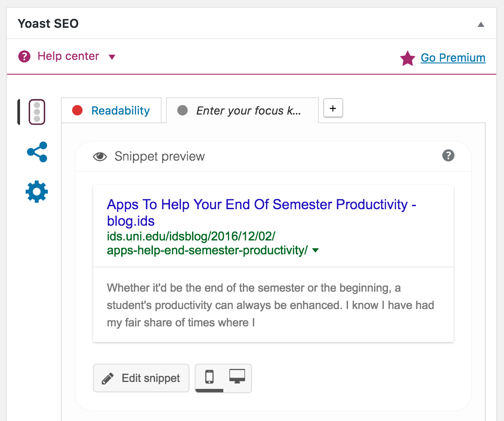Image resolution: width=504 pixels, height=421 pixels.
Task: Open the social share settings icon
Action: click(x=37, y=152)
